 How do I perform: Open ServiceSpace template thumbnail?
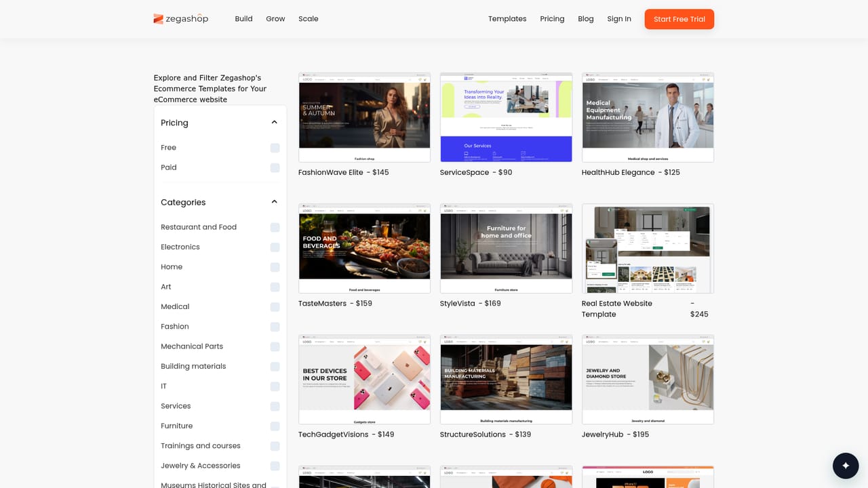point(506,117)
